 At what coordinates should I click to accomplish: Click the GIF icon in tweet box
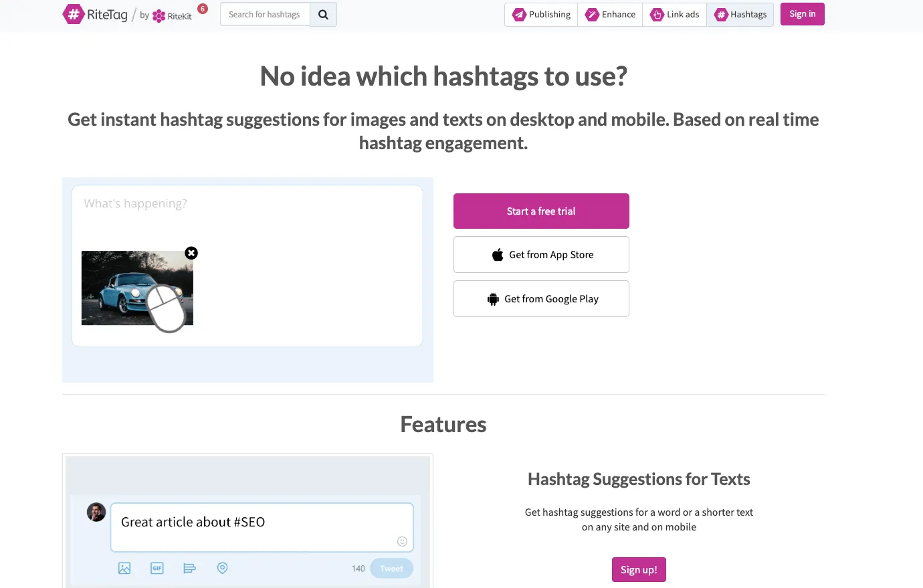pos(157,568)
